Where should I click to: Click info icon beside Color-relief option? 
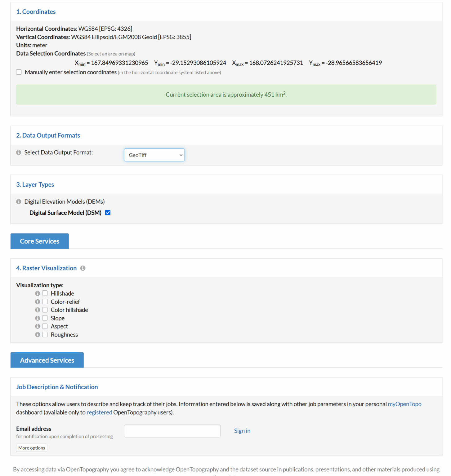(38, 302)
